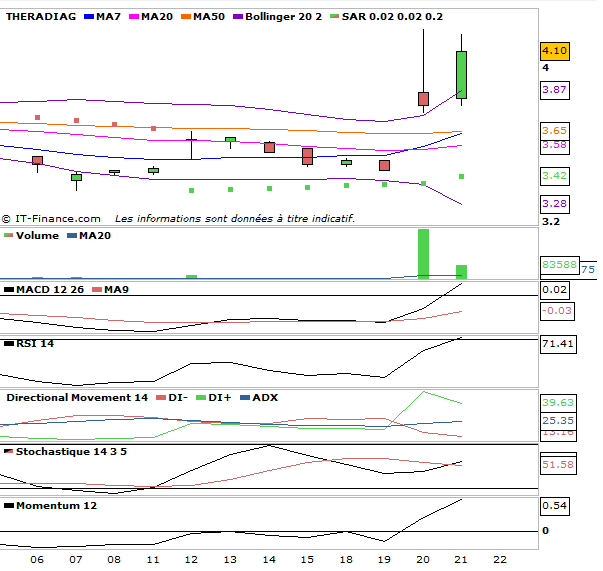This screenshot has width=603, height=571.
Task: Click the 0.02 MACD value box
Action: tap(555, 290)
